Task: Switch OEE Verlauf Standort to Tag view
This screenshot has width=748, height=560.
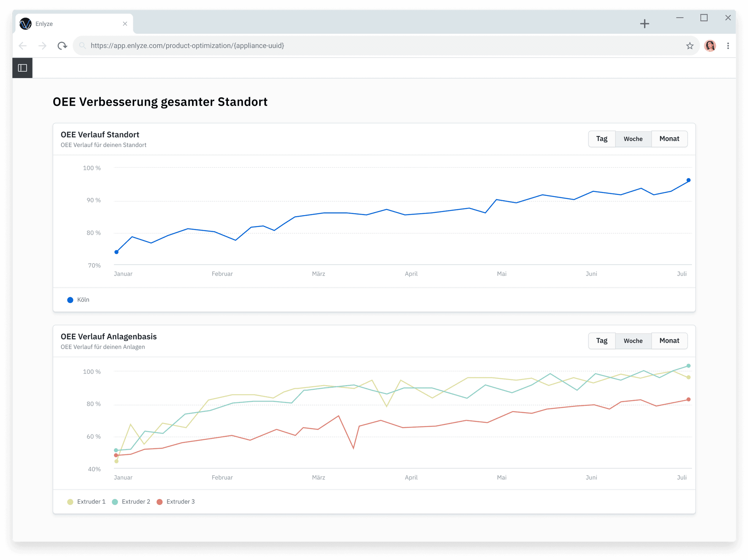Action: point(602,139)
